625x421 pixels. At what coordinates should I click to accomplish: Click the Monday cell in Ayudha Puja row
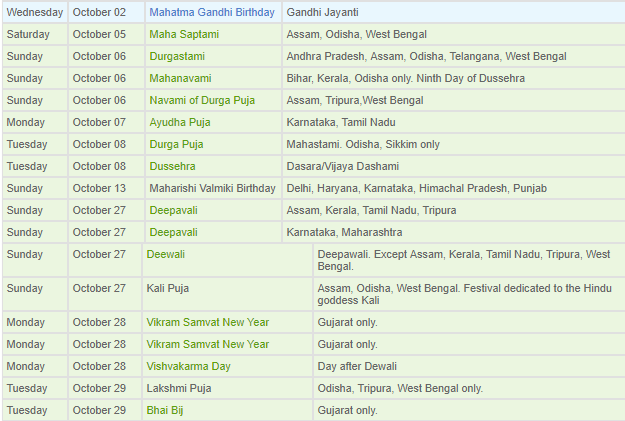coord(35,122)
